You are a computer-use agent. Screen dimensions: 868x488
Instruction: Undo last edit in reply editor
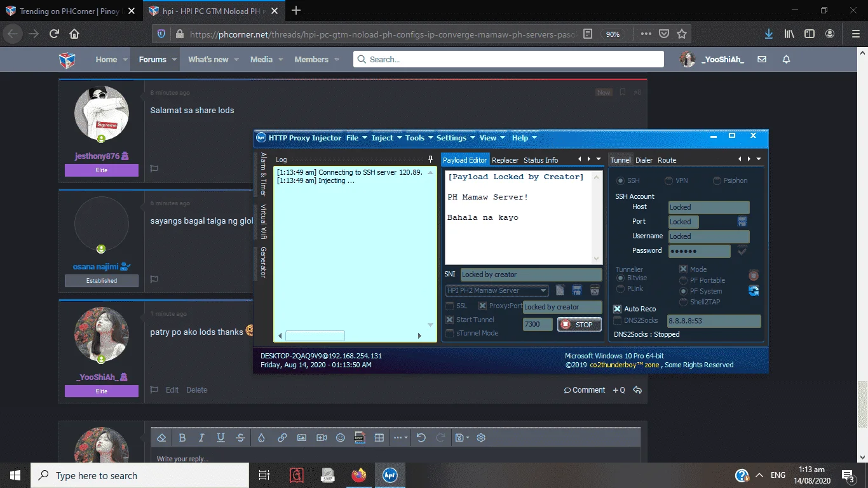point(421,437)
